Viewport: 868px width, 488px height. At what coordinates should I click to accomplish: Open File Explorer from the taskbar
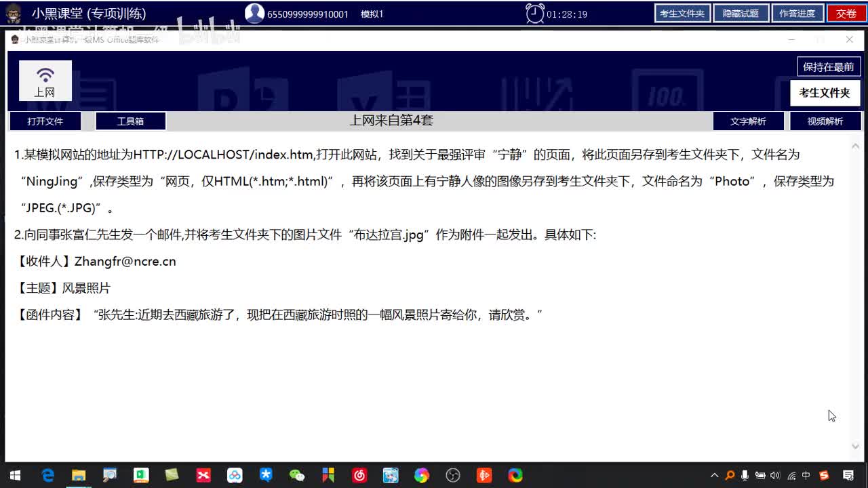(x=79, y=475)
